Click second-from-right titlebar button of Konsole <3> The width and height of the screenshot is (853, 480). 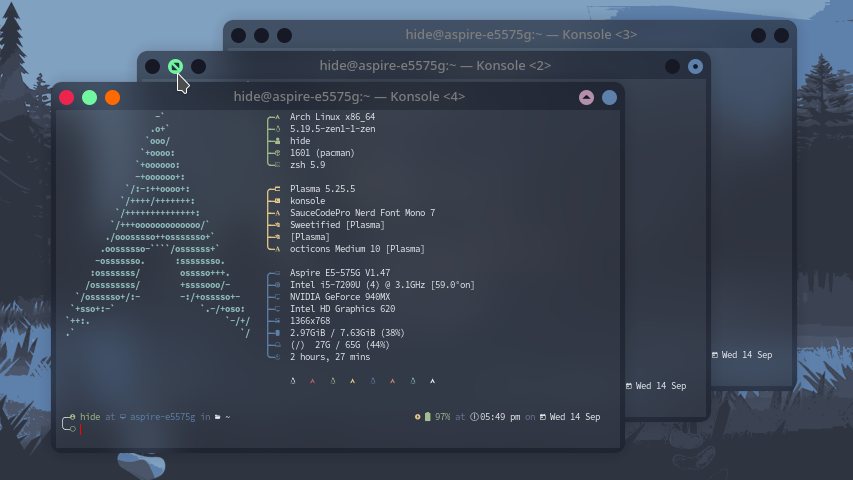pos(758,35)
